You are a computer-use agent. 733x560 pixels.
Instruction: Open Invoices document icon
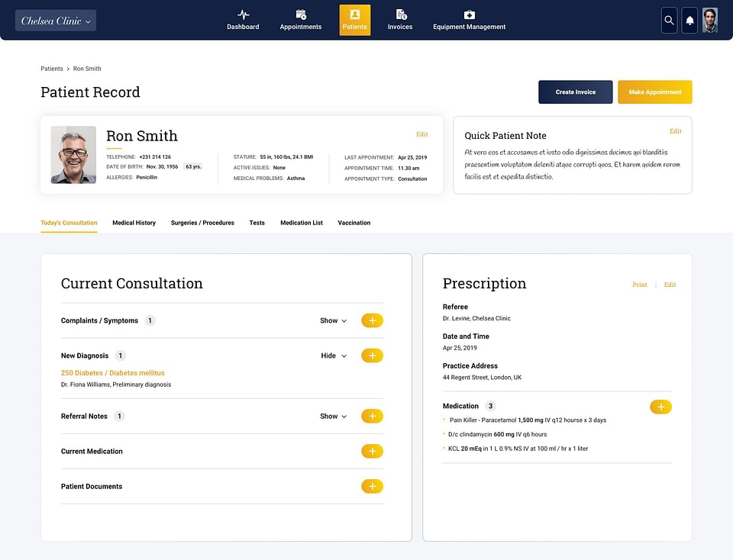click(401, 14)
